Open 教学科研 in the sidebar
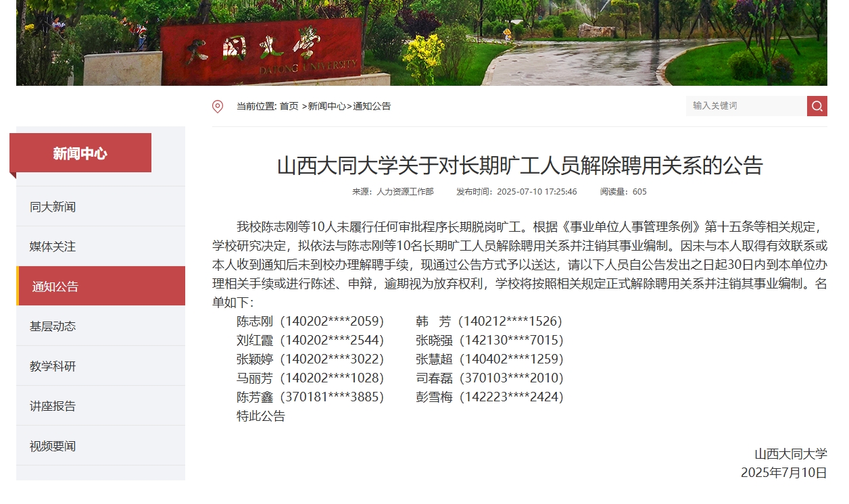The width and height of the screenshot is (849, 504). pyautogui.click(x=53, y=366)
